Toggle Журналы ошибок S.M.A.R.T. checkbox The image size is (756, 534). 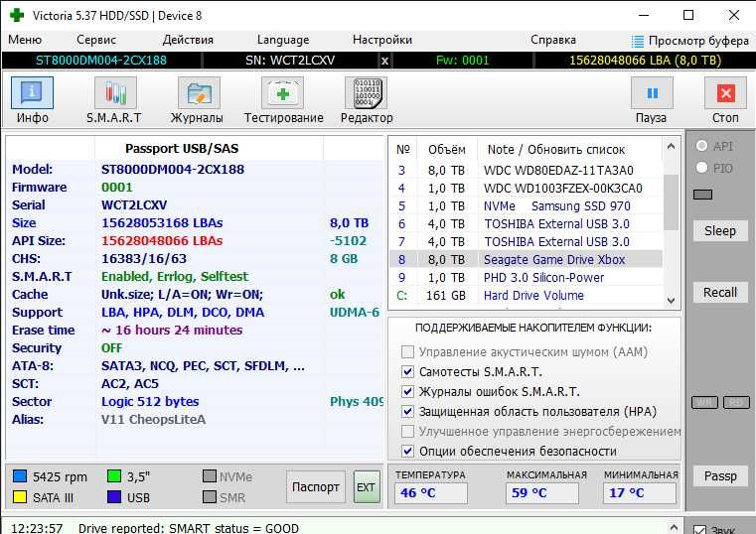(407, 391)
